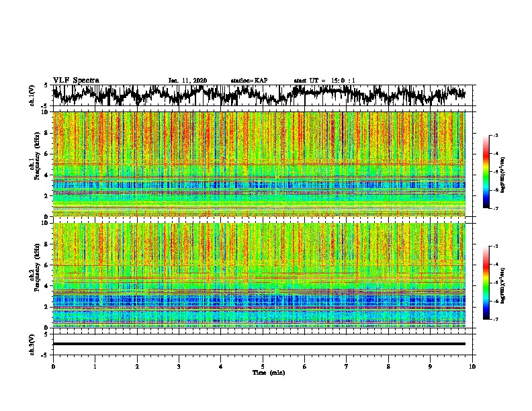Click the ch.1(V) axis label of waveform panel
Image resolution: width=532 pixels, height=411 pixels.
pyautogui.click(x=32, y=95)
